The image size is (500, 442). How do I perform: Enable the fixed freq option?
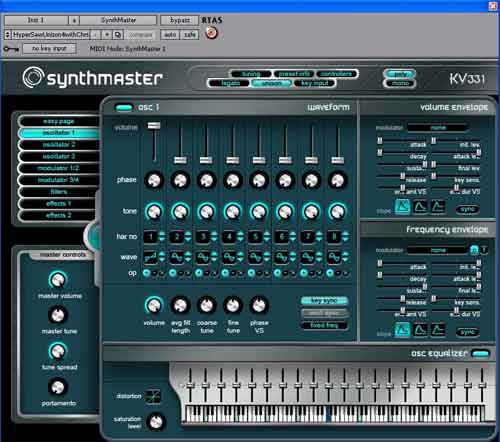click(x=325, y=325)
